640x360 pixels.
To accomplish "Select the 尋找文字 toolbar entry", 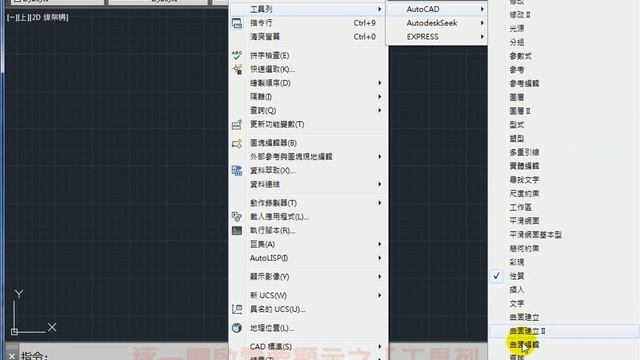I will coord(524,180).
